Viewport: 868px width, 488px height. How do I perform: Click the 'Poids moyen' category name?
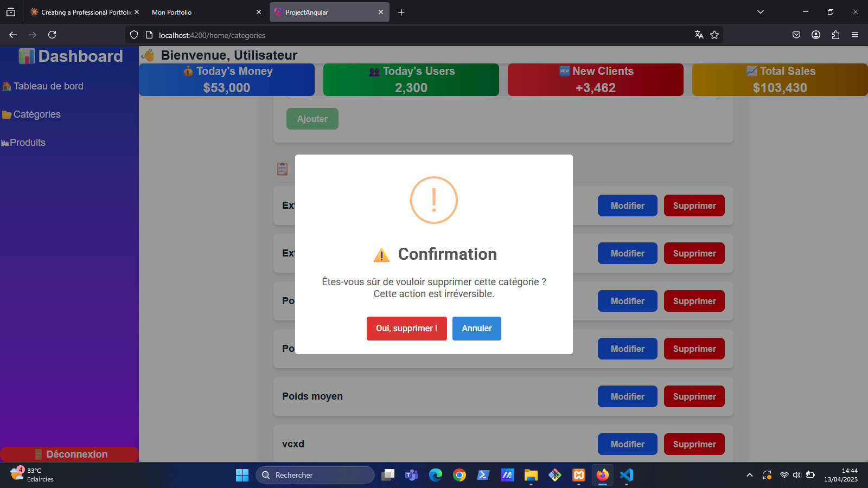click(312, 396)
